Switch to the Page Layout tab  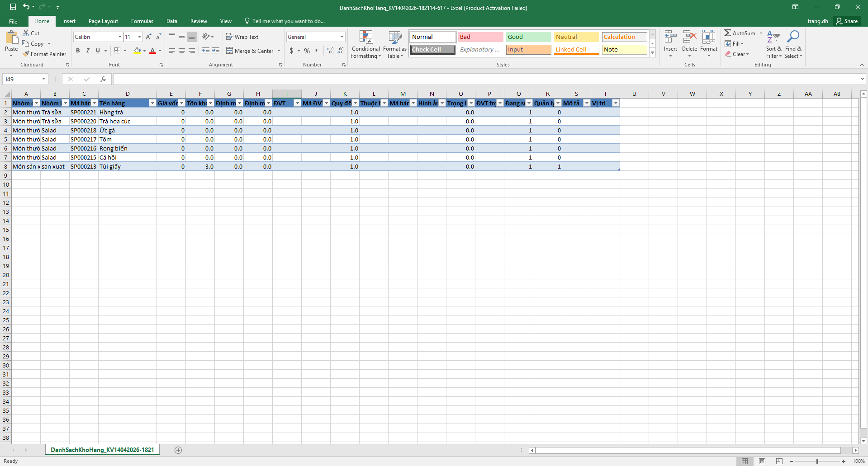(103, 21)
